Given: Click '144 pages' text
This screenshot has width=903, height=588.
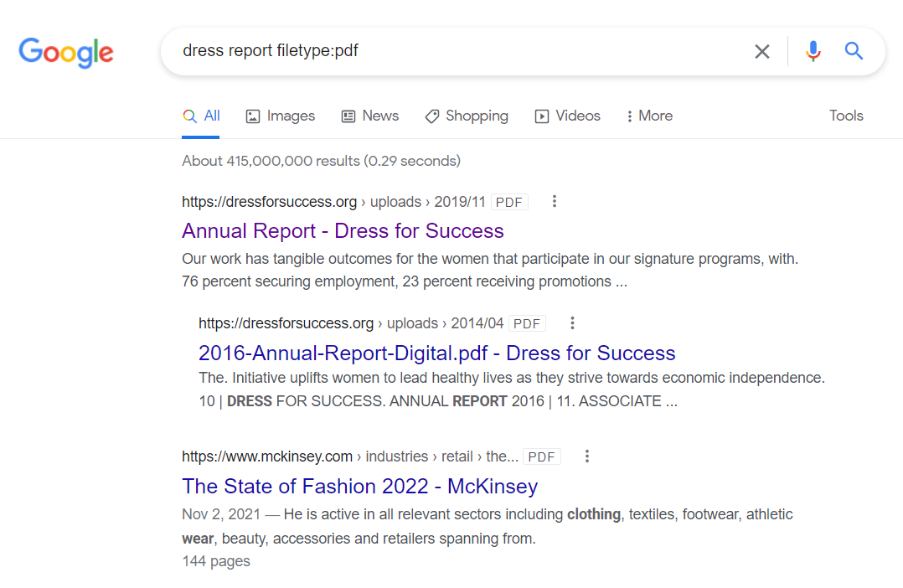Looking at the screenshot, I should point(216,561).
